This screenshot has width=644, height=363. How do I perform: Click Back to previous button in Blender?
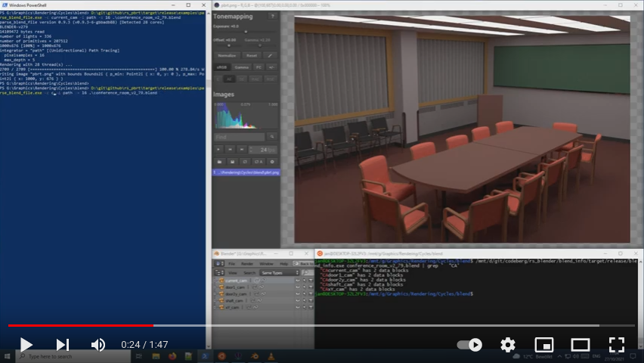click(303, 263)
